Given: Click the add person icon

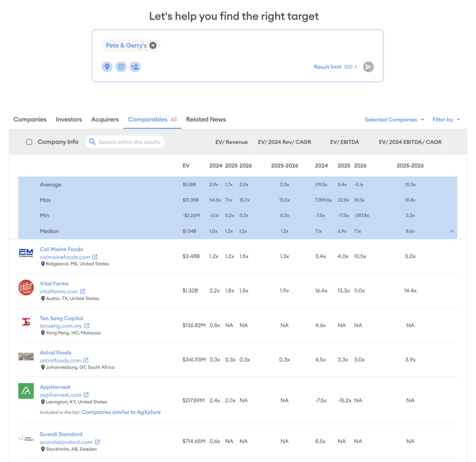Looking at the screenshot, I should click(135, 67).
